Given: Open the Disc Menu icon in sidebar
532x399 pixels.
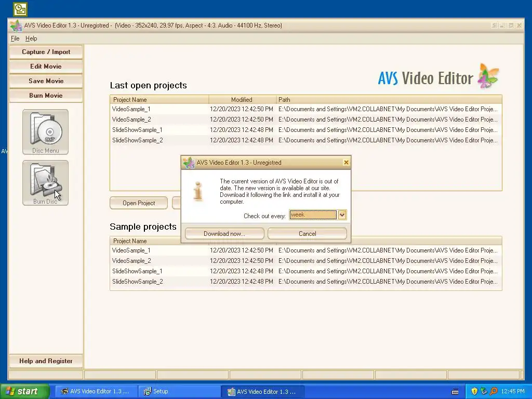Looking at the screenshot, I should [x=46, y=132].
